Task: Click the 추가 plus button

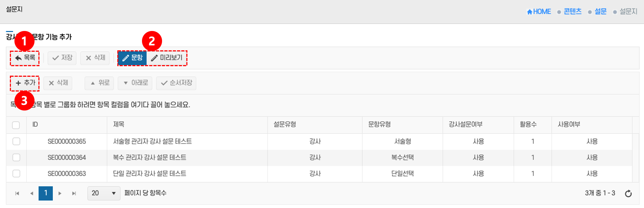Action: [x=25, y=83]
